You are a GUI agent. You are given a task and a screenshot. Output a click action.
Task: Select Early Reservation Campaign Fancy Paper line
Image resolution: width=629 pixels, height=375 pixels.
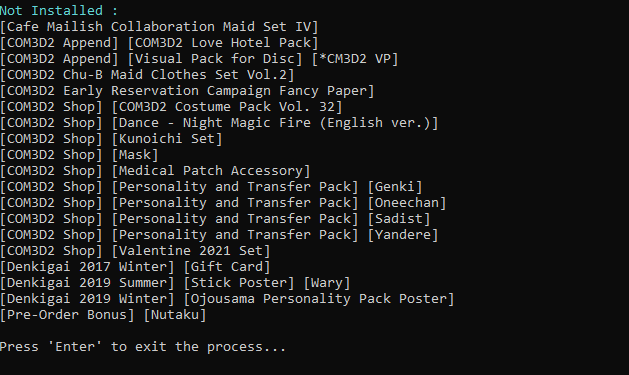tap(187, 91)
